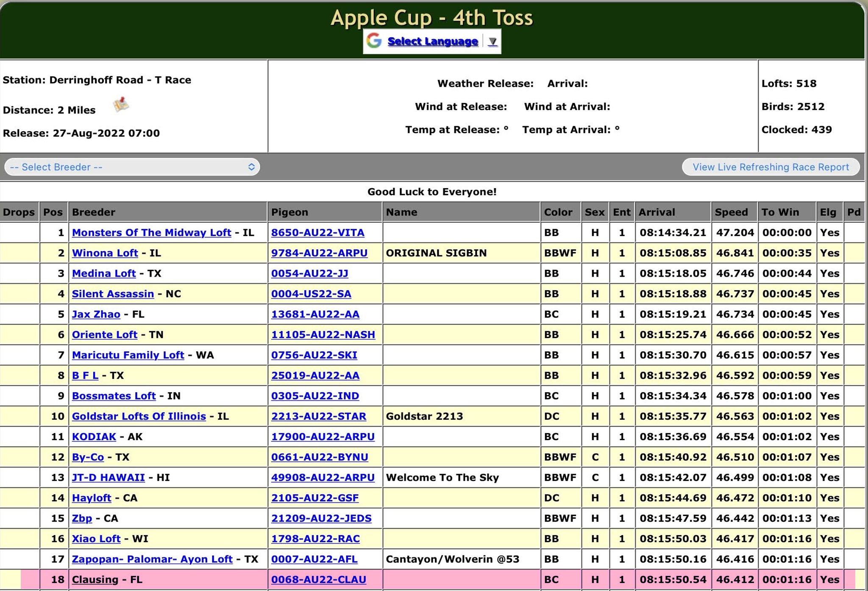Open Monsters Of The Midway Loft link
The height and width of the screenshot is (591, 868).
coord(151,233)
